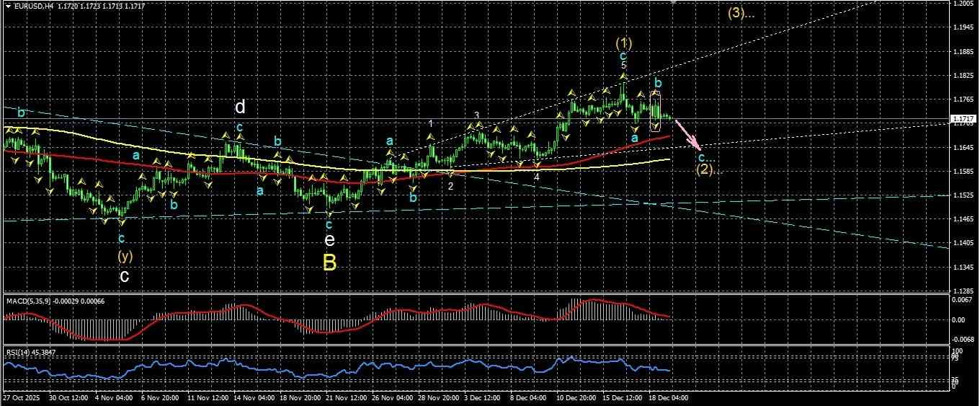Select the cyan c... label above (2)...
Image resolution: width=980 pixels, height=406 pixels.
(x=706, y=156)
